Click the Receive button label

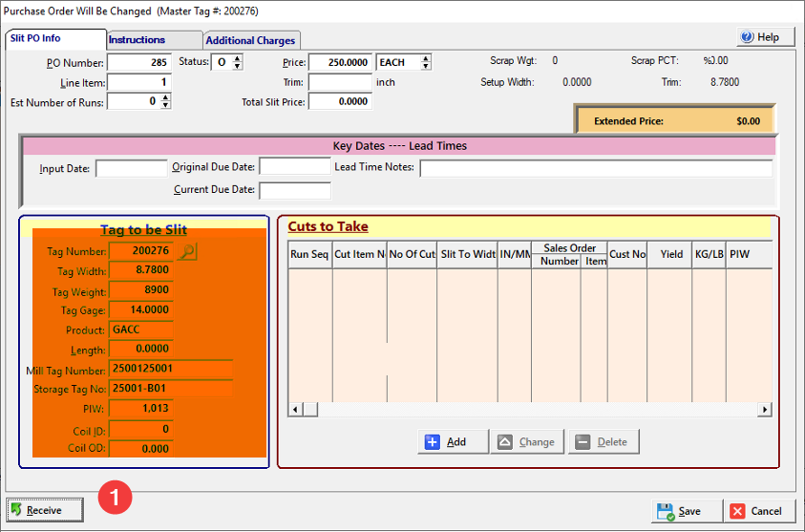tap(44, 510)
